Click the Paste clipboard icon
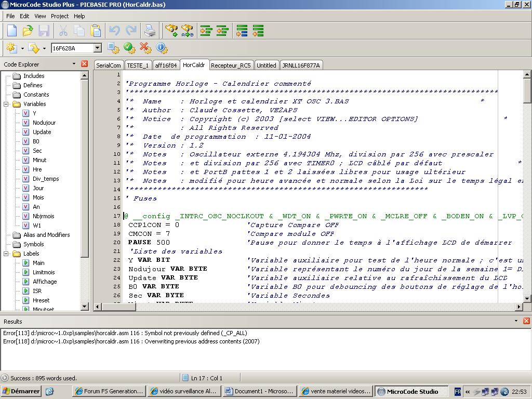This screenshot has height=399, width=532. click(x=96, y=31)
